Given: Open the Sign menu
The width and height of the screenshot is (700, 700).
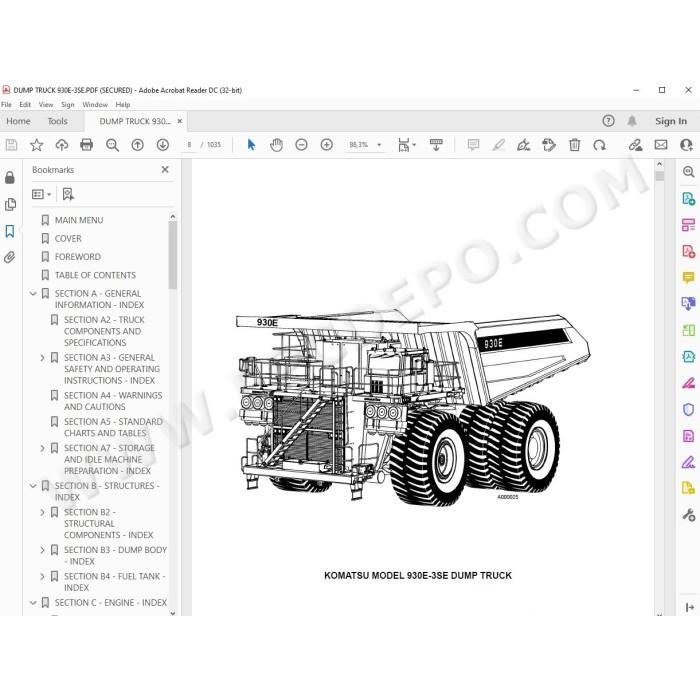Looking at the screenshot, I should click(68, 104).
